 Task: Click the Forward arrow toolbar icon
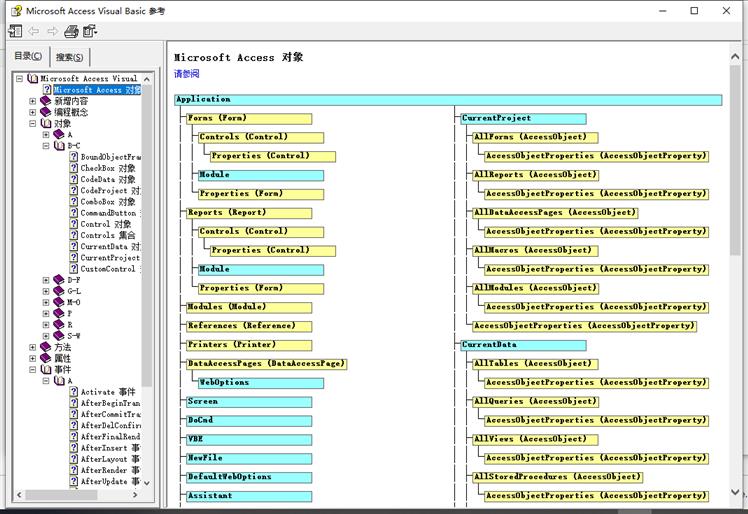[x=52, y=31]
